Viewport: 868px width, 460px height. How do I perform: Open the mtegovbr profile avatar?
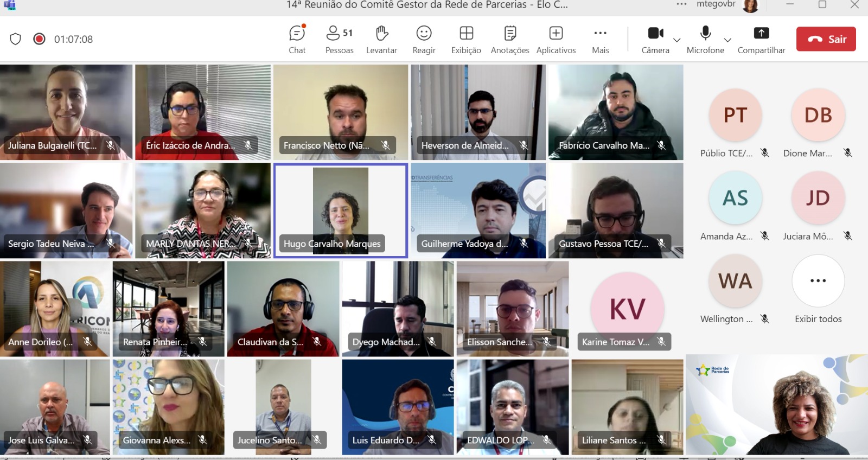click(x=751, y=5)
